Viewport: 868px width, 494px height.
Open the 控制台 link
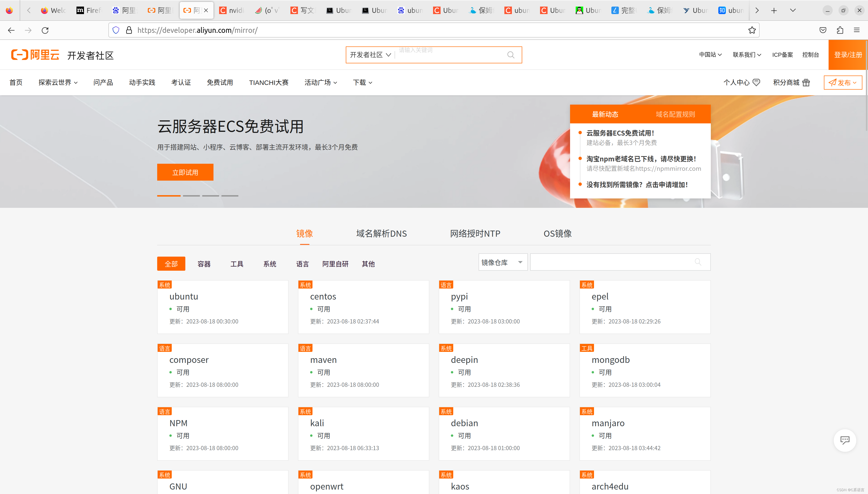click(810, 55)
